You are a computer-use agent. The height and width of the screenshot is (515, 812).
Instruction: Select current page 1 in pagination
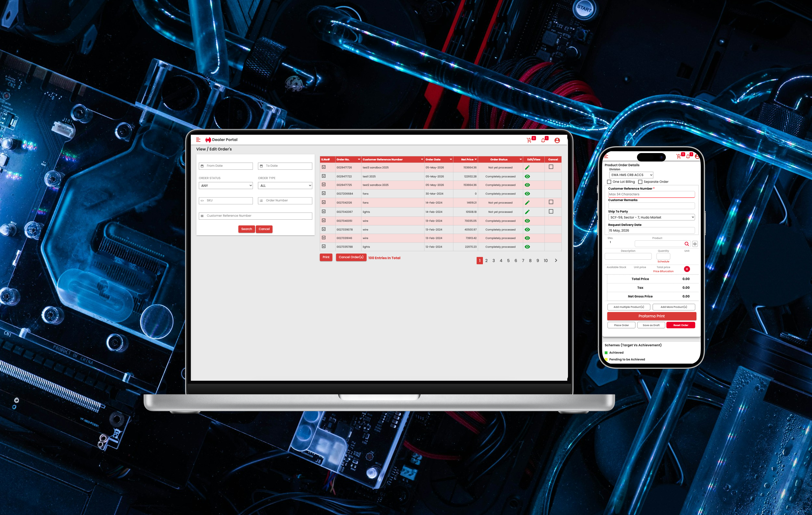(480, 260)
